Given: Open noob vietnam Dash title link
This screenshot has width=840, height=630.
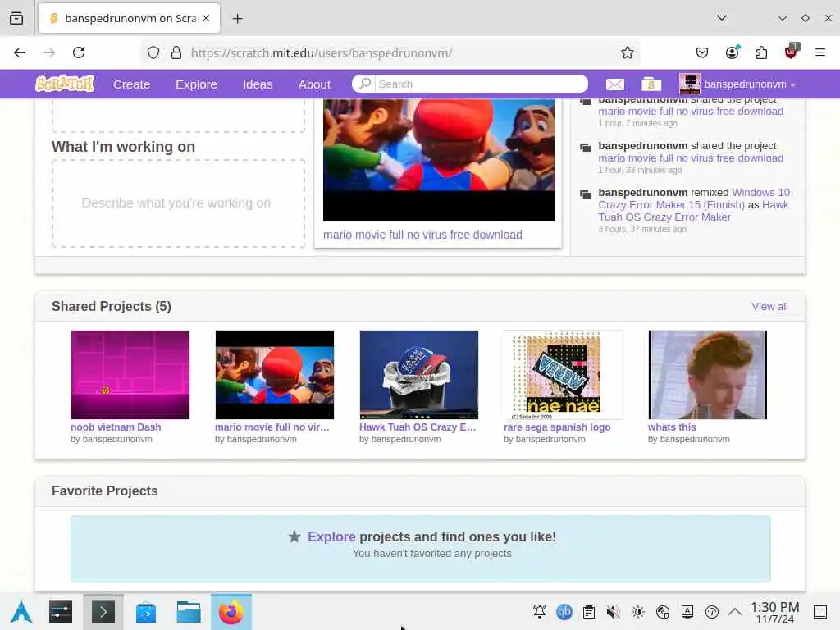Looking at the screenshot, I should pyautogui.click(x=116, y=427).
